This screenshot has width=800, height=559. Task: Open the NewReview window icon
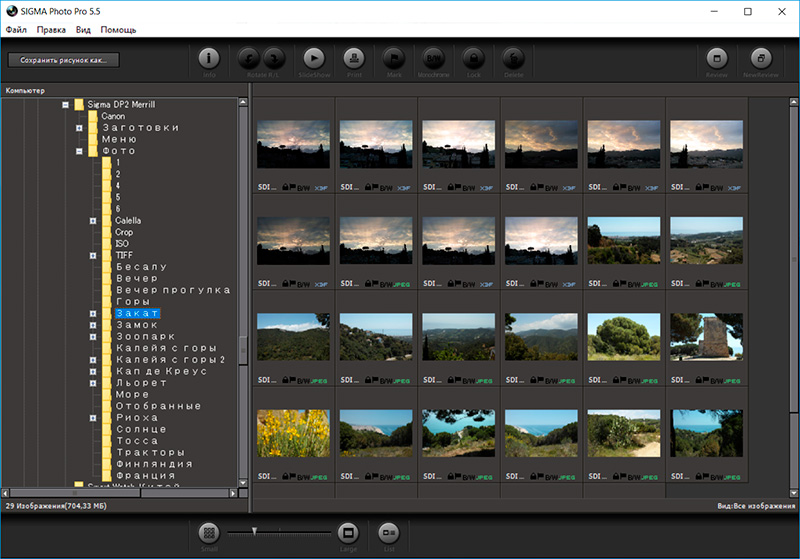coord(761,58)
